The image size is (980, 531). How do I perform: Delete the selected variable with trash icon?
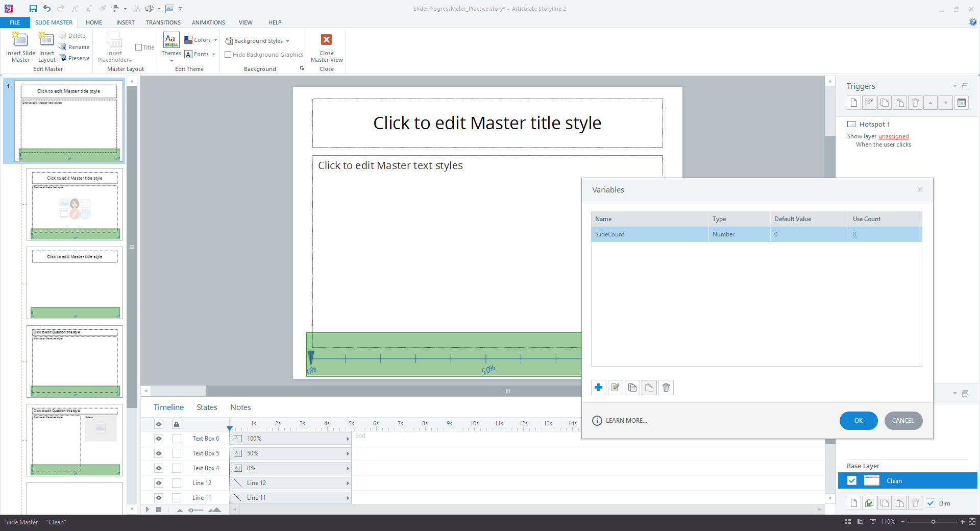coord(666,388)
